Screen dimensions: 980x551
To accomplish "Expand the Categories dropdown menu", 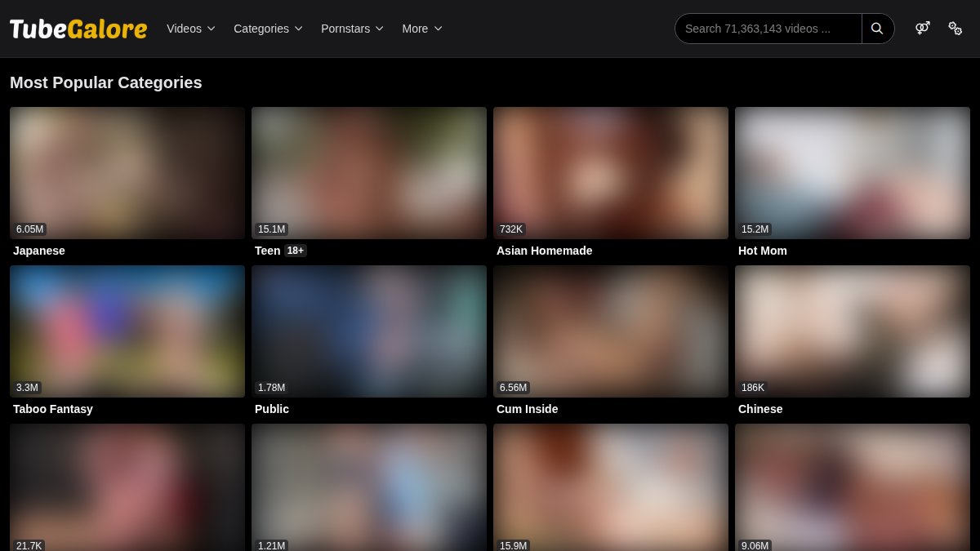I will [268, 29].
